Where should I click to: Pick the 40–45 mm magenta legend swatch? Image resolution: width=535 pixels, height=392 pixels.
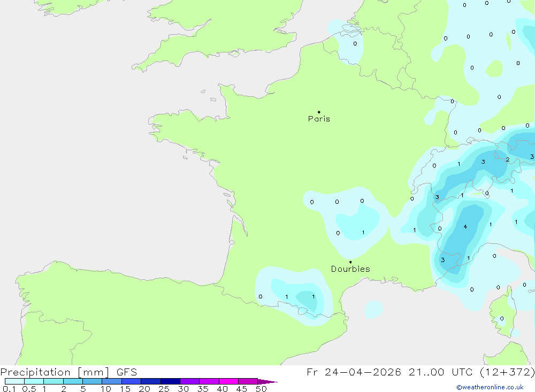tap(228, 381)
